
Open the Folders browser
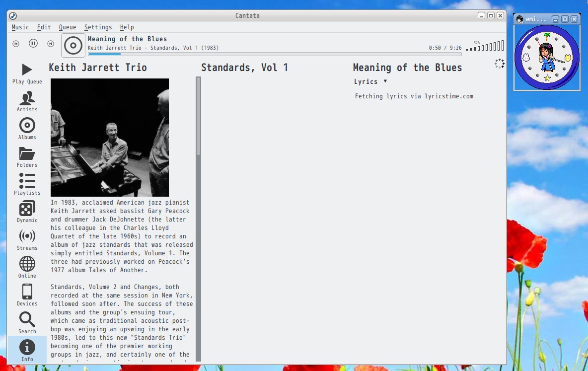click(x=27, y=156)
